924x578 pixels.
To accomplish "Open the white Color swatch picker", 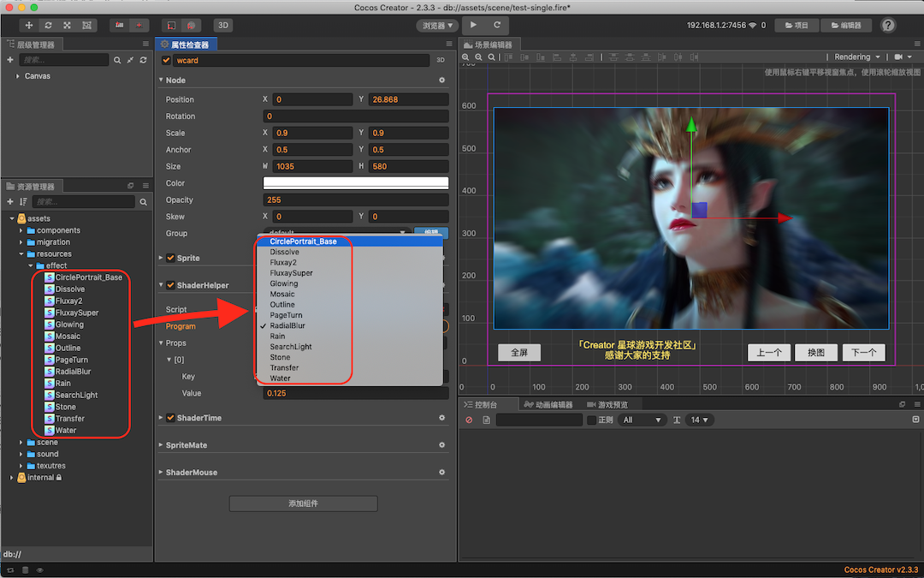I will point(355,183).
